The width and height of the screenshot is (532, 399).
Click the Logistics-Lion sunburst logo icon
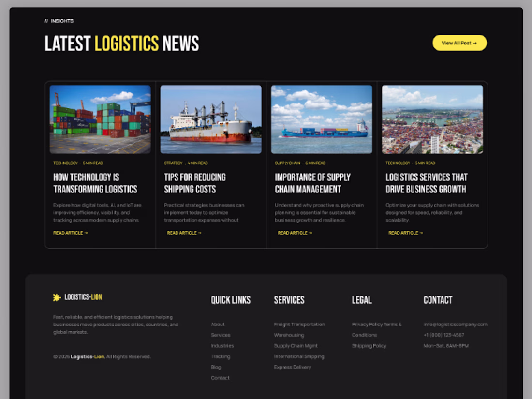[57, 297]
